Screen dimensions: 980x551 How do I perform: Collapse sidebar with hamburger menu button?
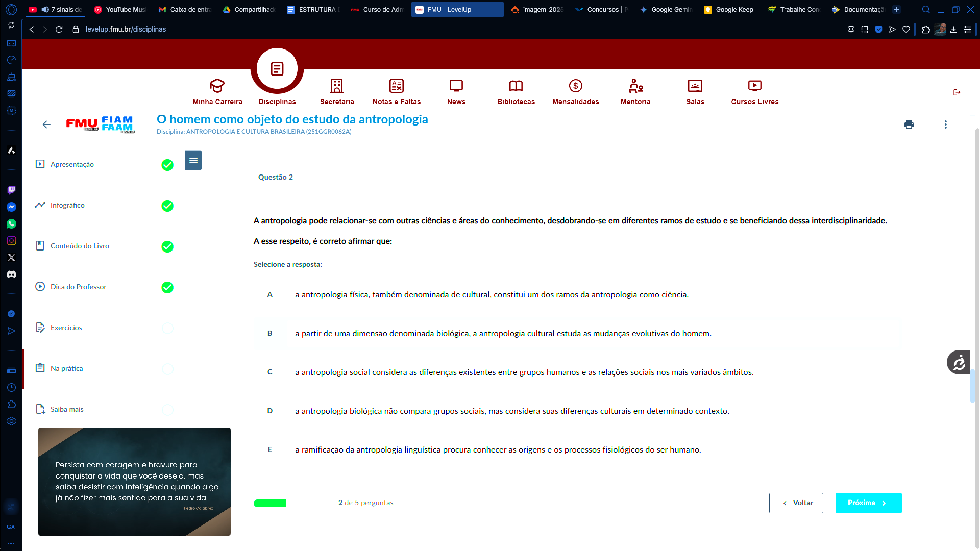[x=193, y=160]
